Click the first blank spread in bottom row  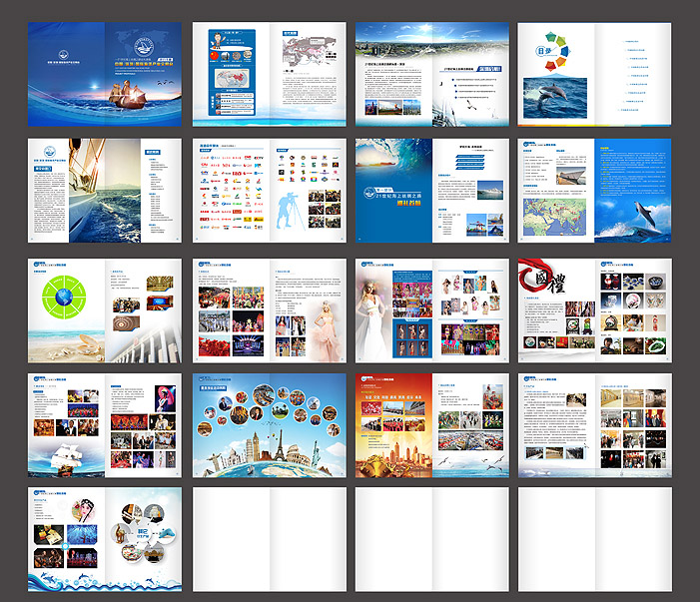[x=269, y=539]
